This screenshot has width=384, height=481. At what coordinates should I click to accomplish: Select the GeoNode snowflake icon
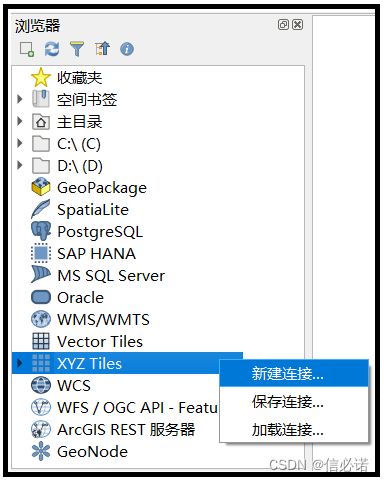tap(41, 451)
